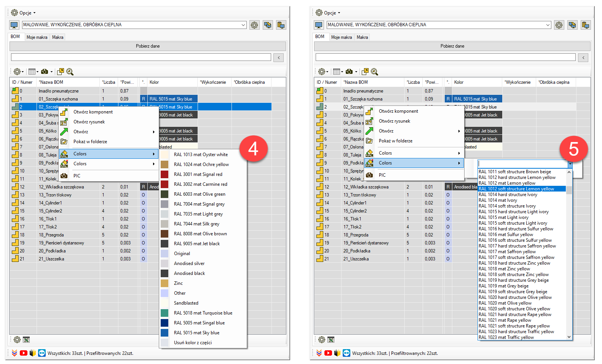Pick RAL 1024 mat Ochre yellow color
Image resolution: width=602 pixels, height=364 pixels.
[203, 164]
